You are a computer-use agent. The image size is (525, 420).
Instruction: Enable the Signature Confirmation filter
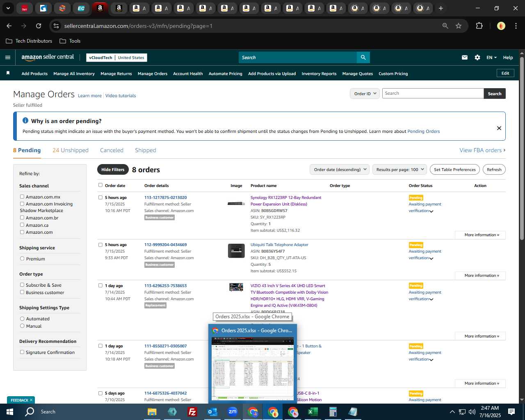pos(22,352)
